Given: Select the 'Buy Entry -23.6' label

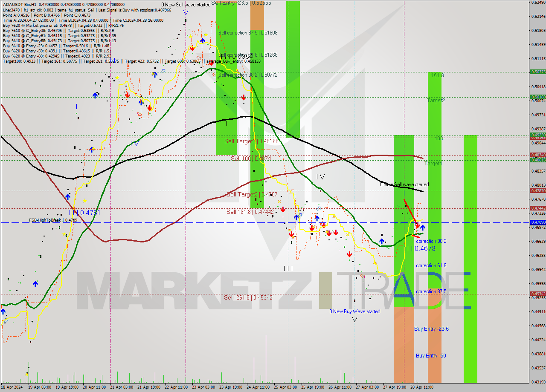Looking at the screenshot, I should tap(431, 329).
